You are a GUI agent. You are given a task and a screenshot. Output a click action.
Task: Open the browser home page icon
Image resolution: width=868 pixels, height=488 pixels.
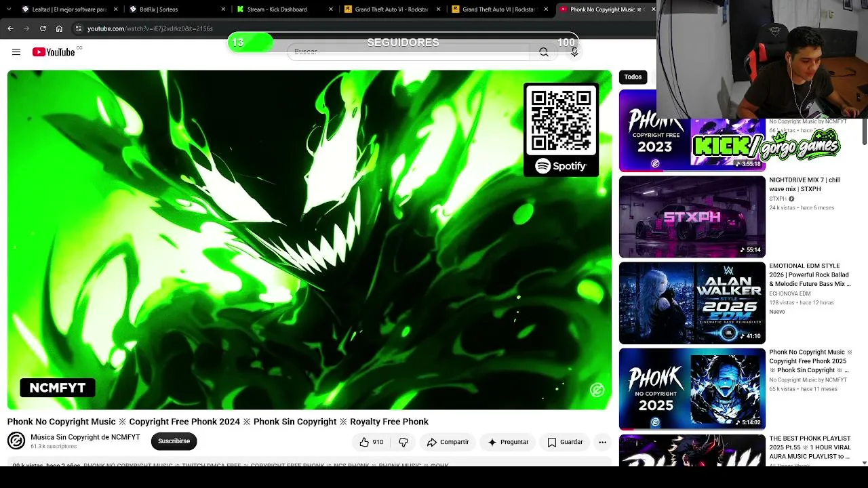coord(59,28)
